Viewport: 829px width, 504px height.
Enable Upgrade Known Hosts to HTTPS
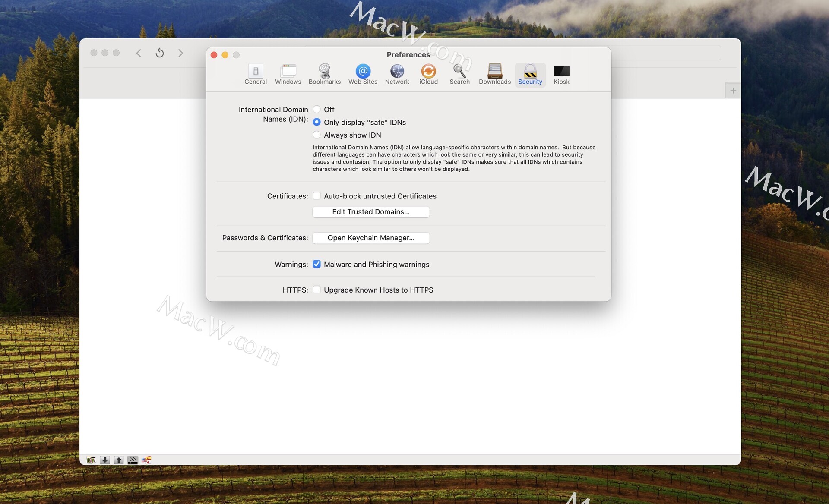click(317, 290)
